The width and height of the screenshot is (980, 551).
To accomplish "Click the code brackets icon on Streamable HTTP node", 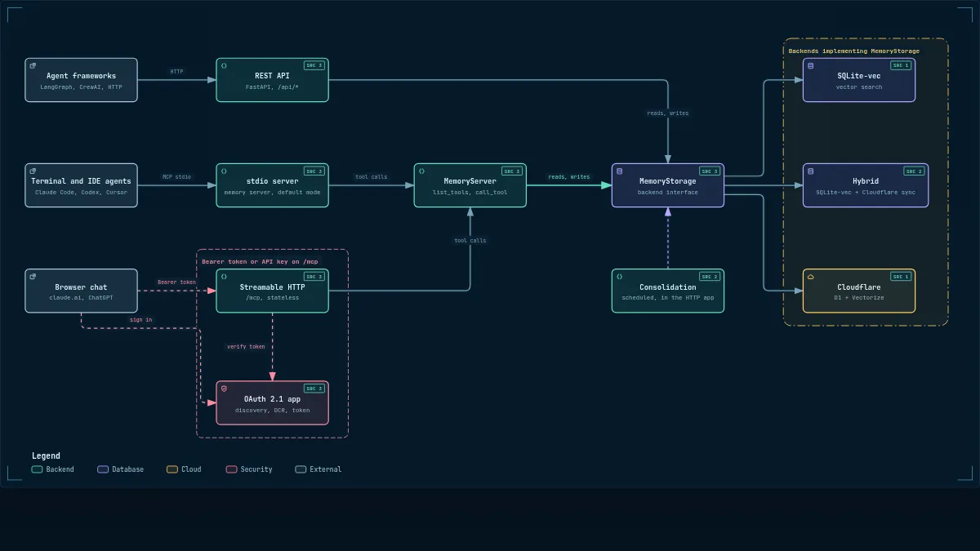I will coord(224,276).
